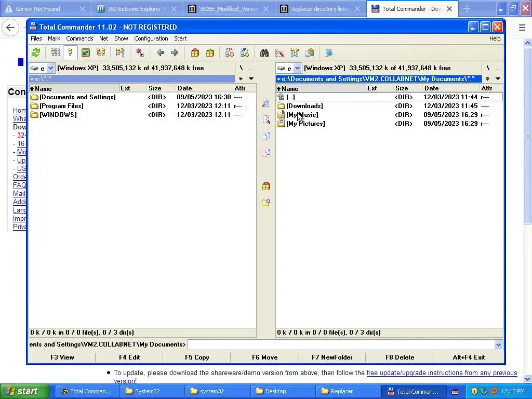
Task: Click the F3 View button
Action: click(62, 357)
